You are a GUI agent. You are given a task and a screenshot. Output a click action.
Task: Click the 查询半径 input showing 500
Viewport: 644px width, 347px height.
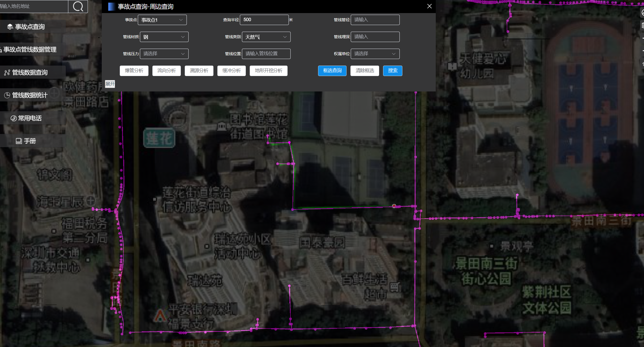[x=264, y=20]
